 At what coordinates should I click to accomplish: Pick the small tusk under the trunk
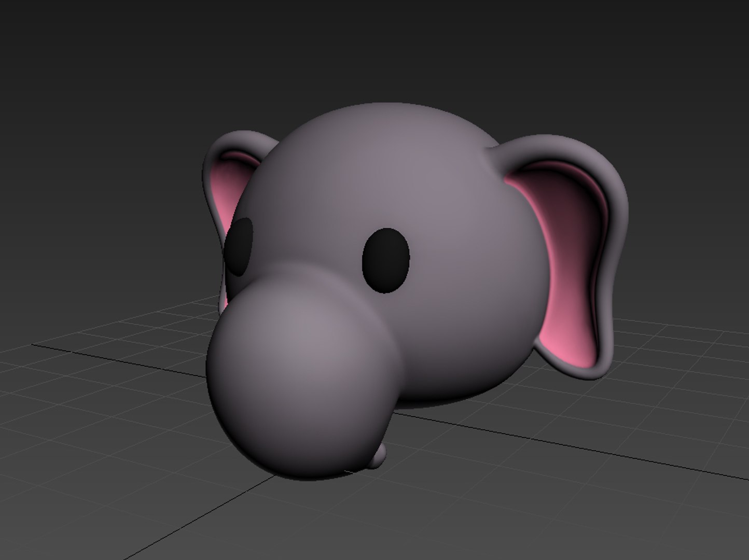(379, 456)
